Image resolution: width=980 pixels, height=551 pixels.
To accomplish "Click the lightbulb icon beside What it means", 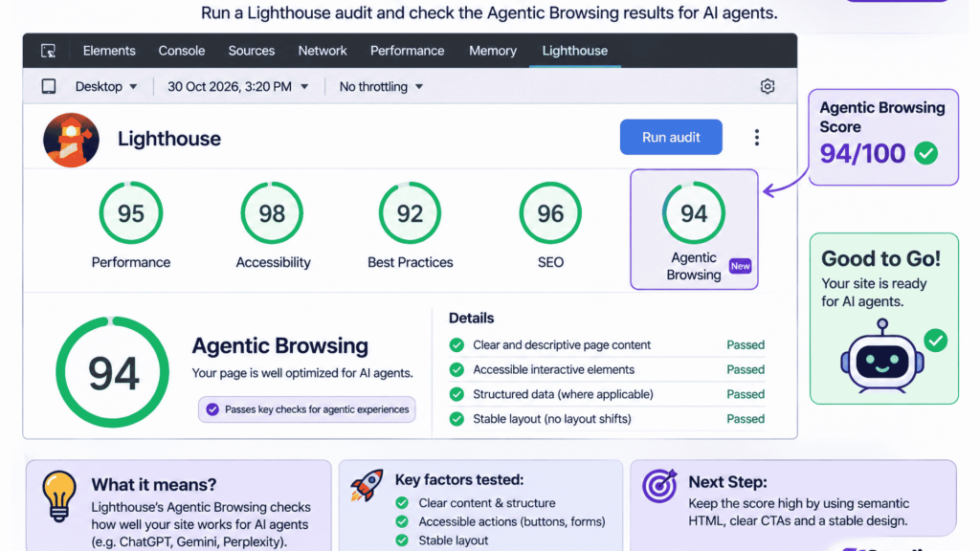I will [59, 496].
